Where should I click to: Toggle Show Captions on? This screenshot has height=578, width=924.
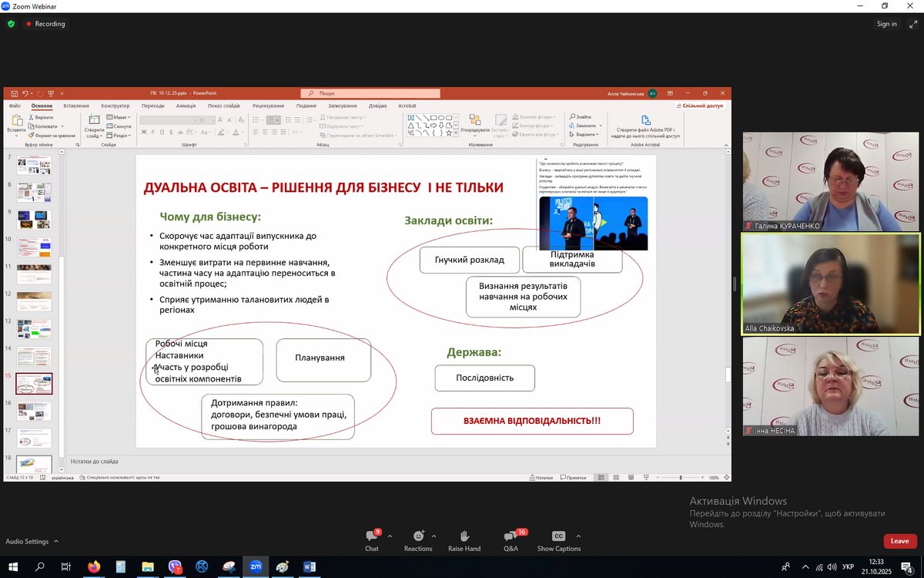[558, 537]
